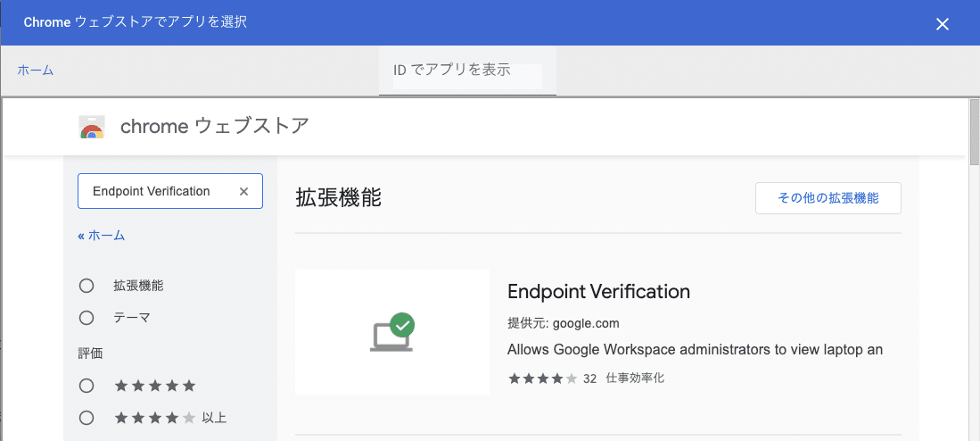Click the Chrome Web Store logo icon

(x=91, y=128)
